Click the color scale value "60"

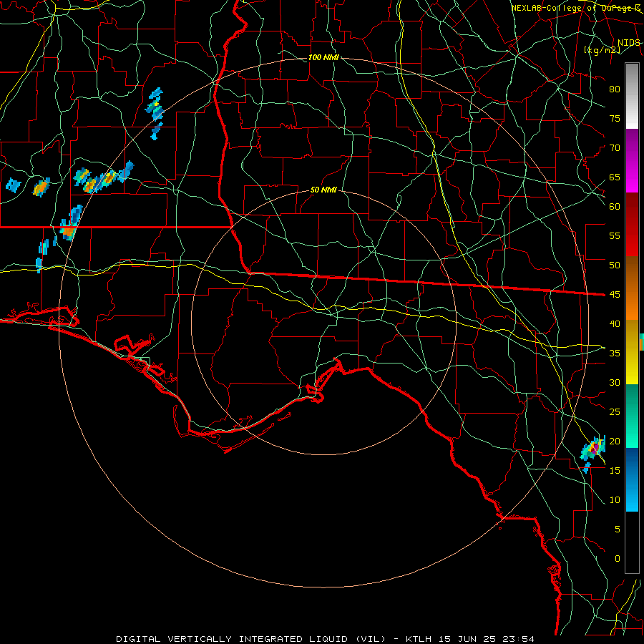tap(615, 207)
